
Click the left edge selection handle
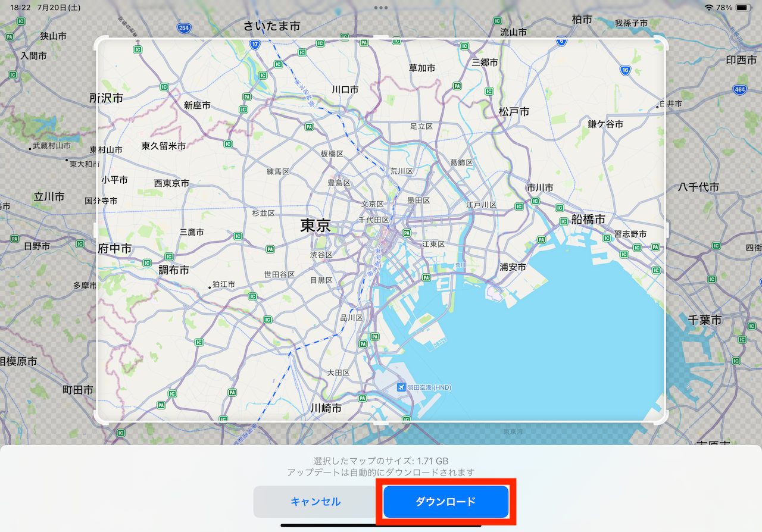[x=96, y=230]
